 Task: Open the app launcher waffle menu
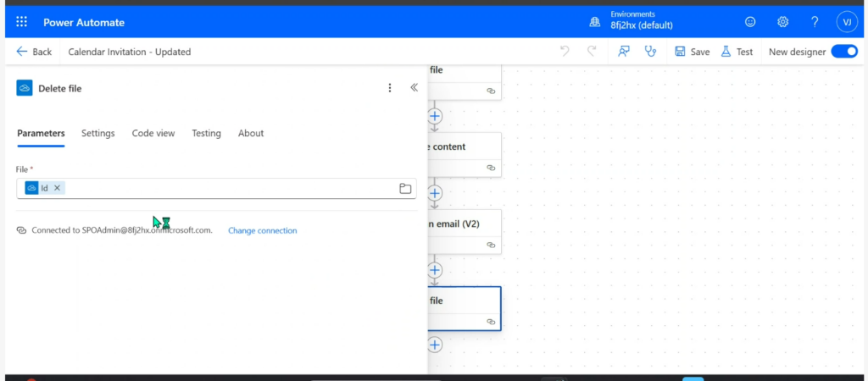(x=21, y=22)
